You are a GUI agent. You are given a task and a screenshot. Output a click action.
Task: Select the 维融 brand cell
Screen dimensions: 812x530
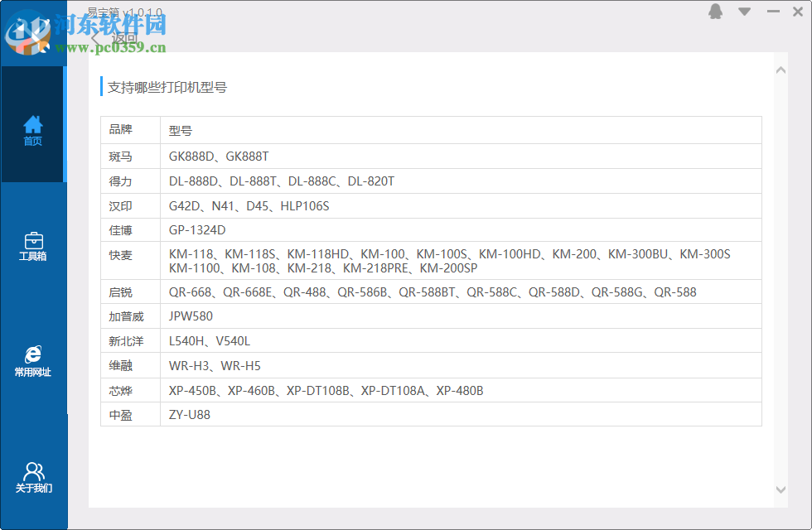131,365
